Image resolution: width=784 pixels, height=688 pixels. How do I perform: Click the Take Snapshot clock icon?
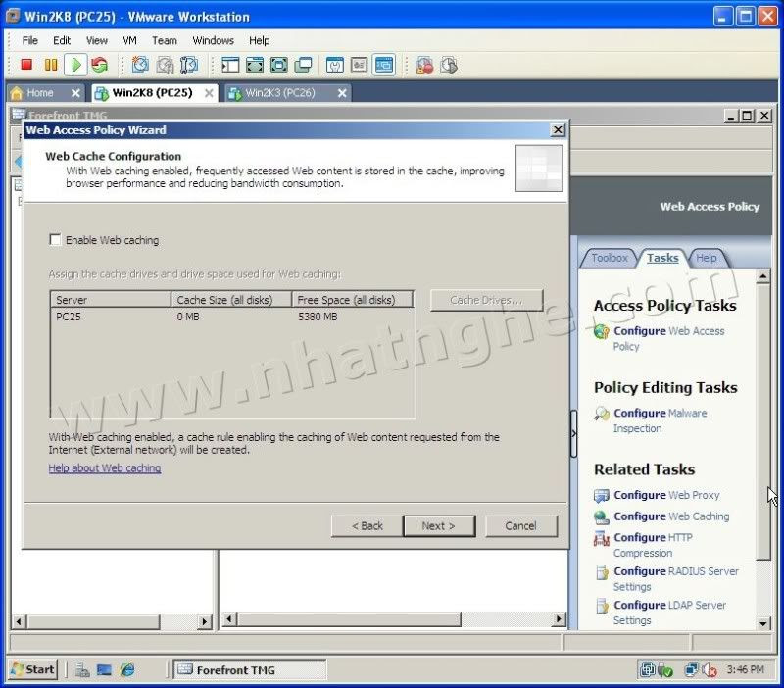140,65
